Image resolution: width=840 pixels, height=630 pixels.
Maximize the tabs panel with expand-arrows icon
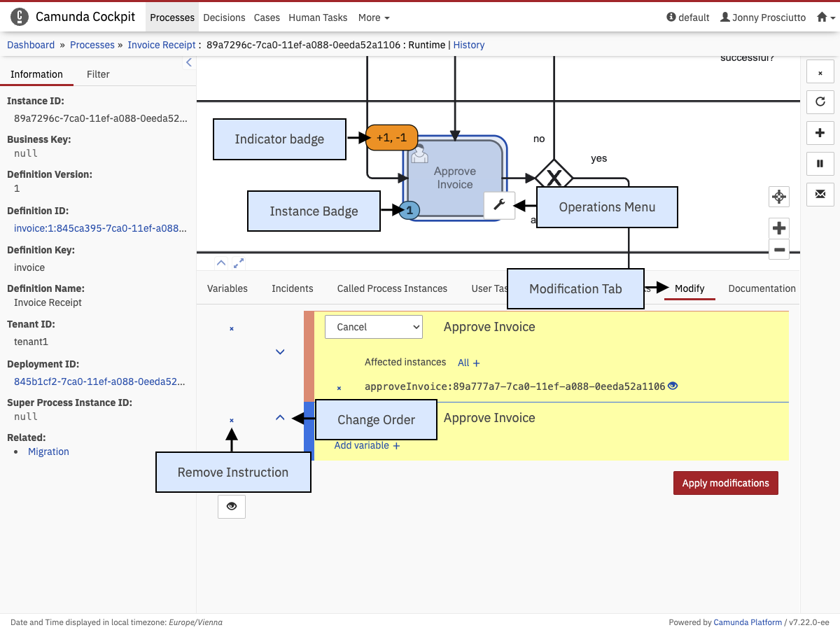pyautogui.click(x=239, y=263)
